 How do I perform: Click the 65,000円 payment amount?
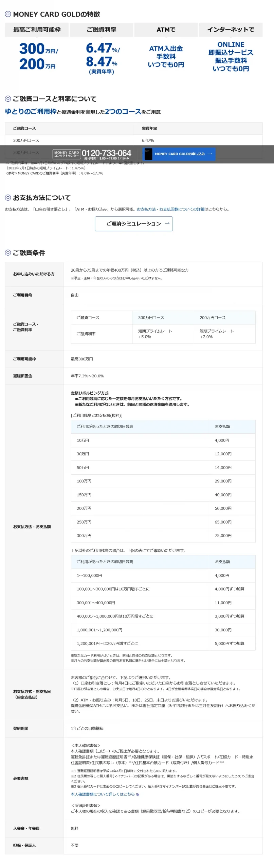(223, 522)
